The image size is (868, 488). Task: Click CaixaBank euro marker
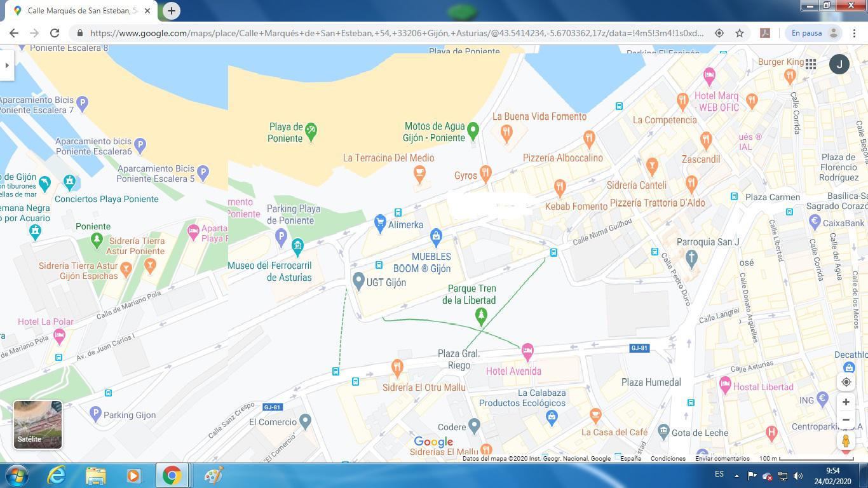(x=815, y=221)
